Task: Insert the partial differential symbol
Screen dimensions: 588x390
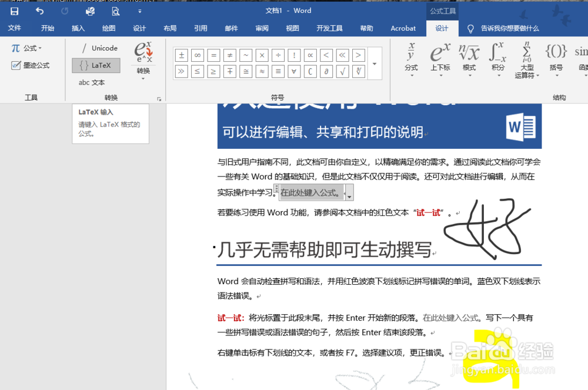Action: tap(326, 71)
